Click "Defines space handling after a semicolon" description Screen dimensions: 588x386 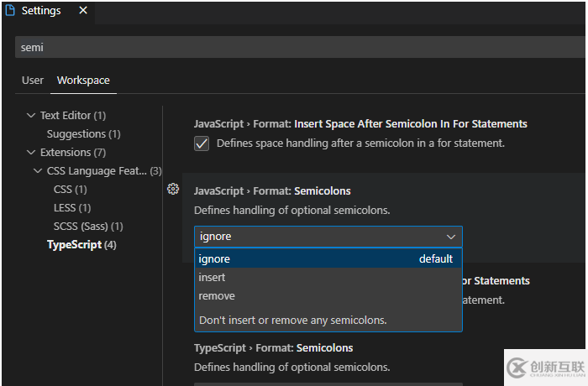(x=360, y=143)
